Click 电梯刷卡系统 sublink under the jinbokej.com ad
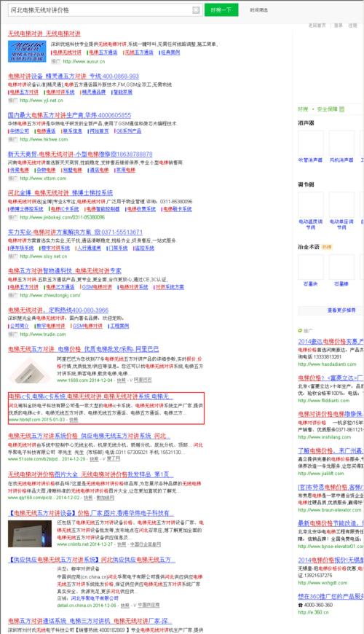 178,209
